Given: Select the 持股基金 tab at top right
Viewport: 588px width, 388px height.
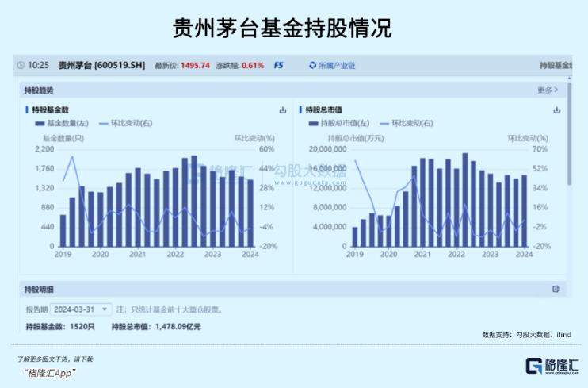Looking at the screenshot, I should (x=556, y=65).
